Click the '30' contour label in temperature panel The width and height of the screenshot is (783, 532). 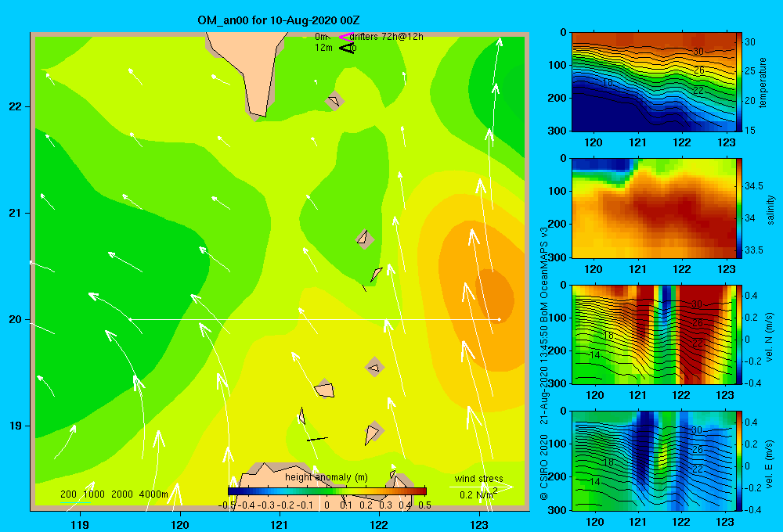click(x=698, y=52)
